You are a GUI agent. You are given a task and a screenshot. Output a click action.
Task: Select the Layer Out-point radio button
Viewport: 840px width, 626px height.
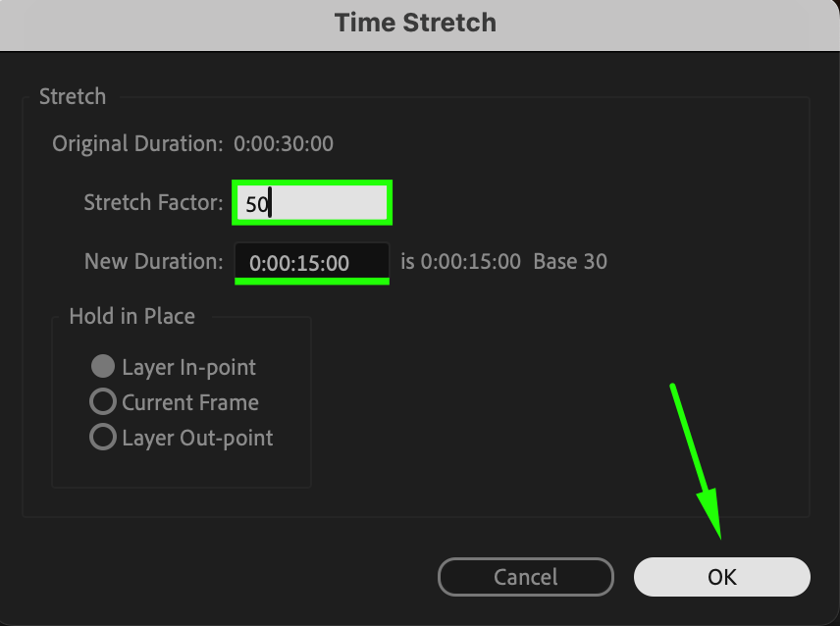pos(103,438)
